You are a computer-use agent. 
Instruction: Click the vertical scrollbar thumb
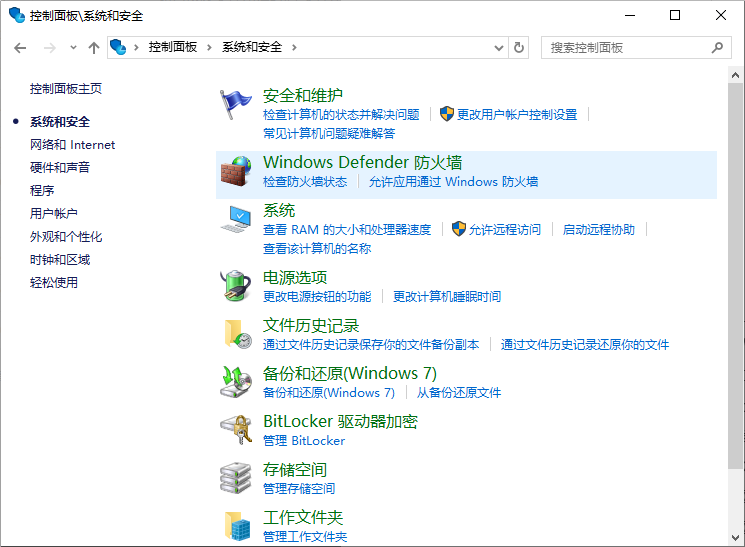(735, 276)
